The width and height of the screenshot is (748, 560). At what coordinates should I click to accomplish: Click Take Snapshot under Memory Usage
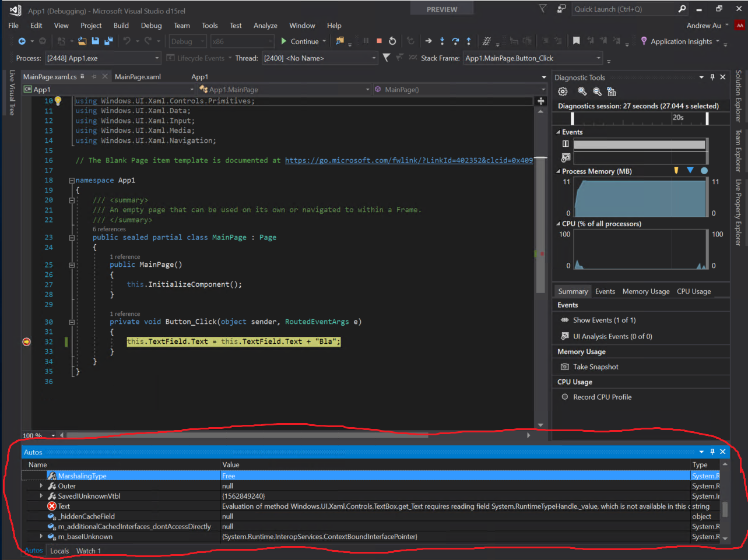(x=595, y=367)
